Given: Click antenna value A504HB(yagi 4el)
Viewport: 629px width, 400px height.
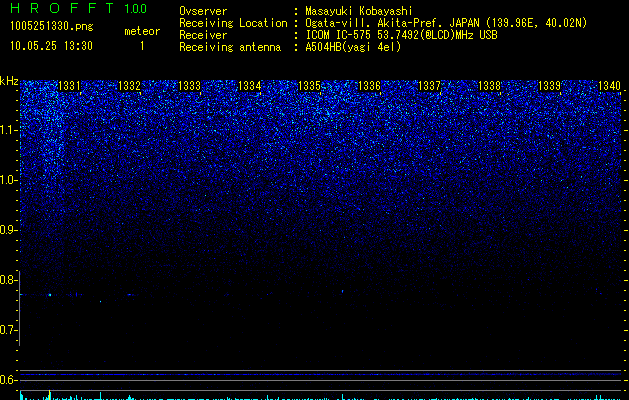Looking at the screenshot, I should (353, 47).
